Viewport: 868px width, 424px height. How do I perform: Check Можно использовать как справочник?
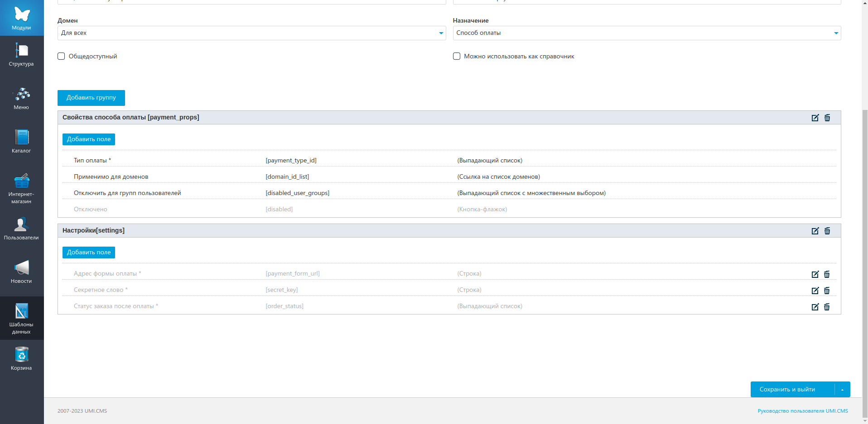457,56
